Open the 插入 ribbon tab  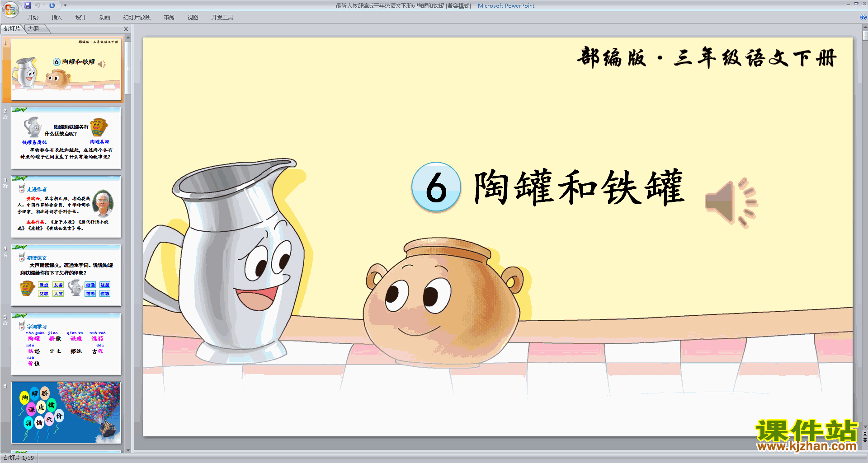(57, 18)
